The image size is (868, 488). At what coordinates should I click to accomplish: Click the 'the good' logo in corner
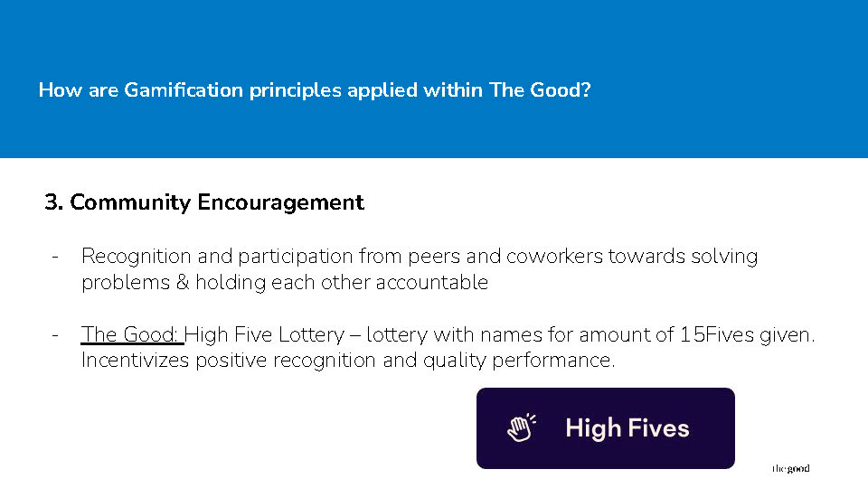pyautogui.click(x=790, y=469)
